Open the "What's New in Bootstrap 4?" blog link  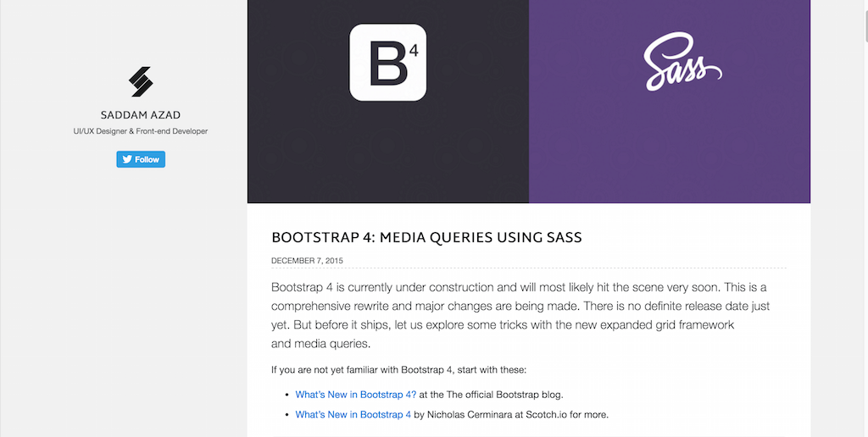[355, 395]
